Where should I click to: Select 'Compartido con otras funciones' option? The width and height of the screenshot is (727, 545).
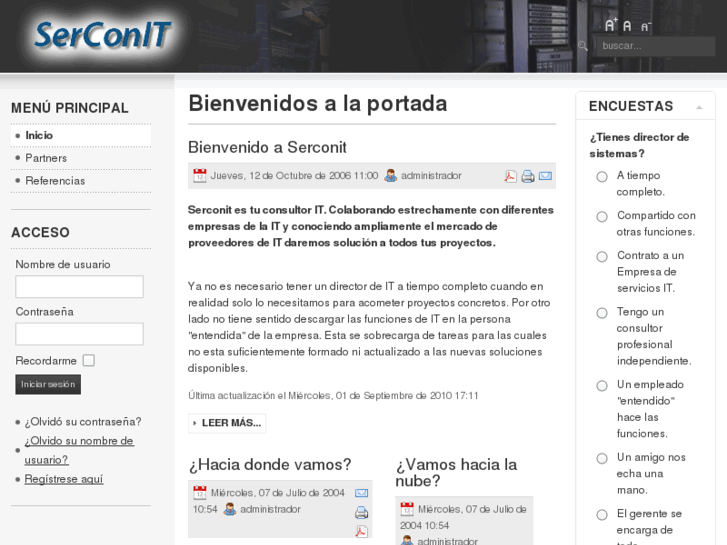(x=602, y=217)
